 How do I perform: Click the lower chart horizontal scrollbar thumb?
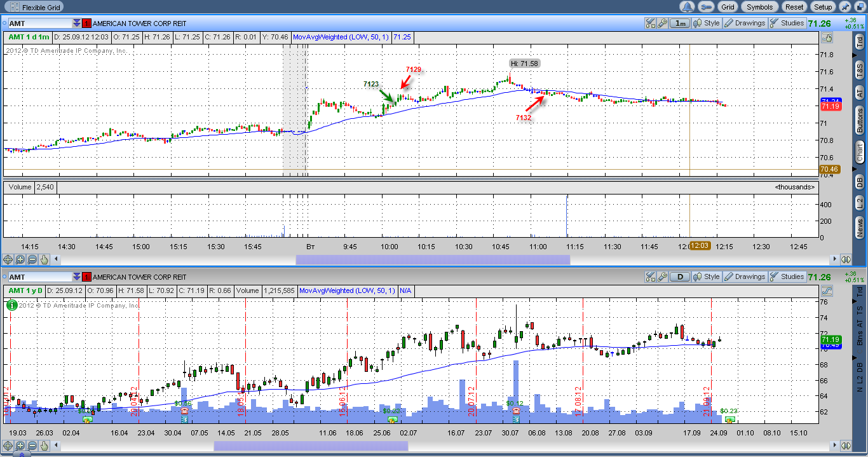pyautogui.click(x=311, y=446)
